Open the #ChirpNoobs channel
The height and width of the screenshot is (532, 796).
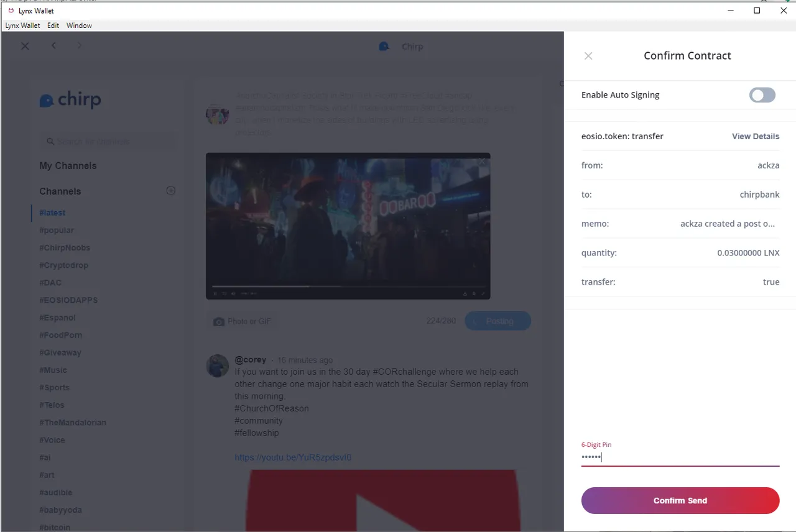coord(65,247)
